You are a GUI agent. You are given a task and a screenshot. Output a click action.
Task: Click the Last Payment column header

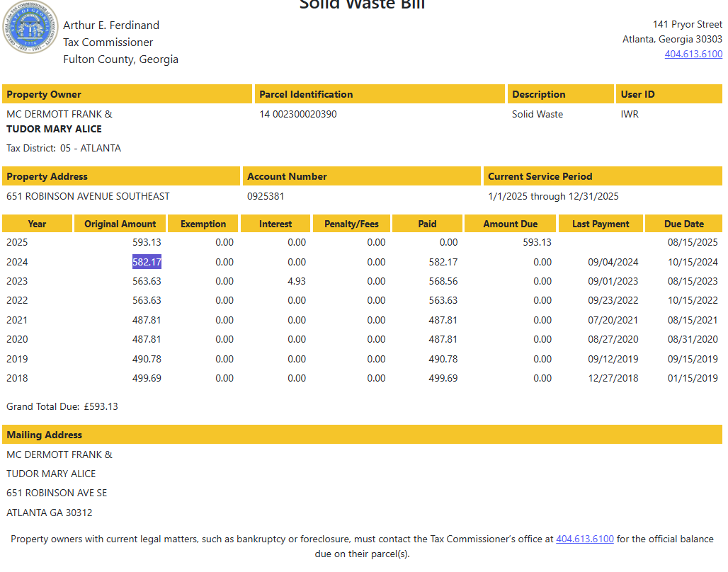click(x=601, y=224)
